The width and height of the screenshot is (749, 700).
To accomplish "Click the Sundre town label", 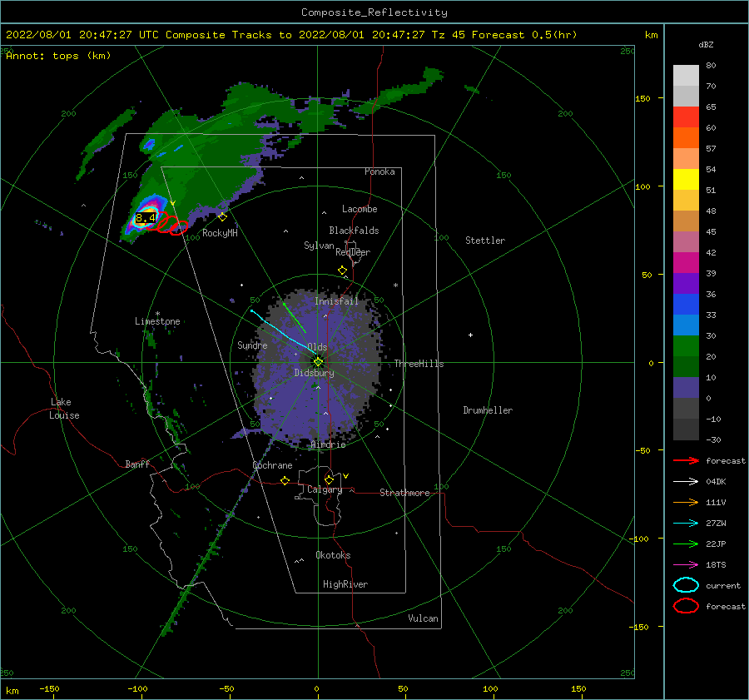I will point(252,345).
